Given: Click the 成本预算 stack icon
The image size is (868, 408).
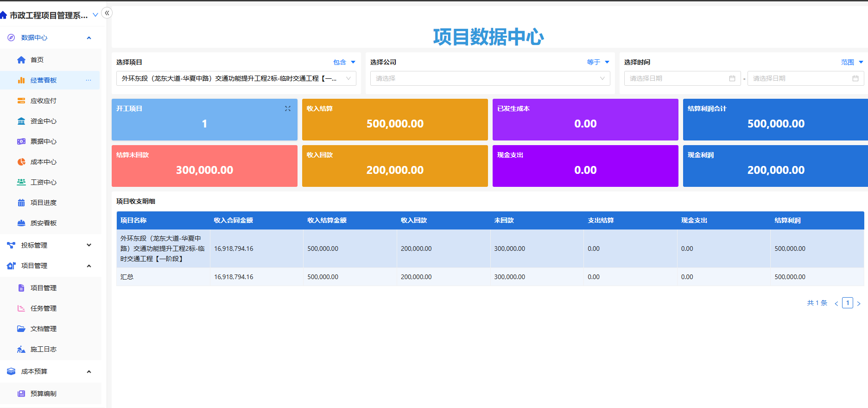Looking at the screenshot, I should [x=11, y=371].
